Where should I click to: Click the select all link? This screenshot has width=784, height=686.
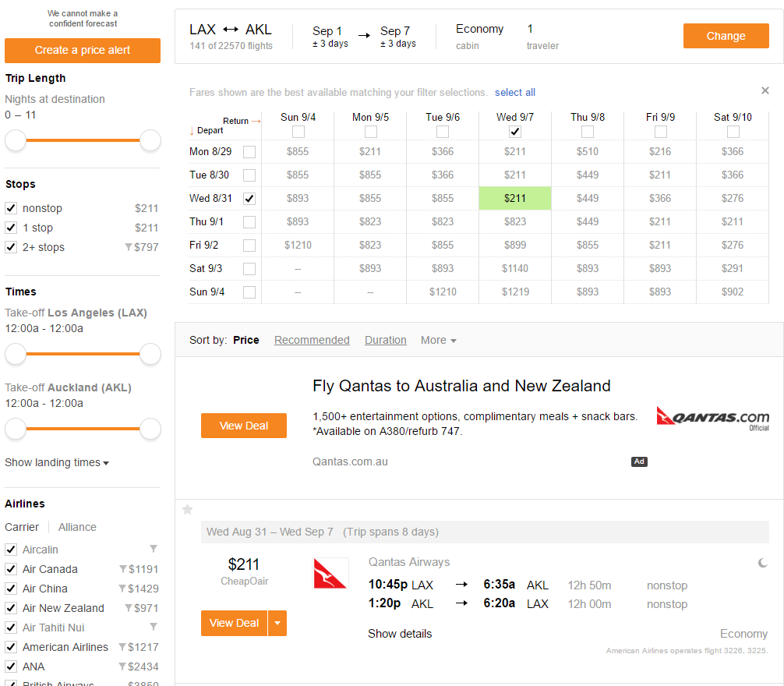pos(515,92)
